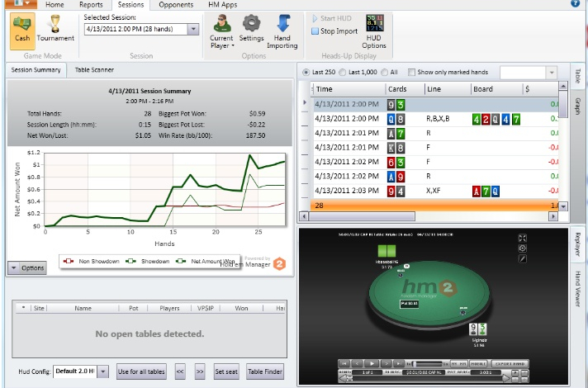Open the Current Player option
The height and width of the screenshot is (388, 588).
click(221, 31)
